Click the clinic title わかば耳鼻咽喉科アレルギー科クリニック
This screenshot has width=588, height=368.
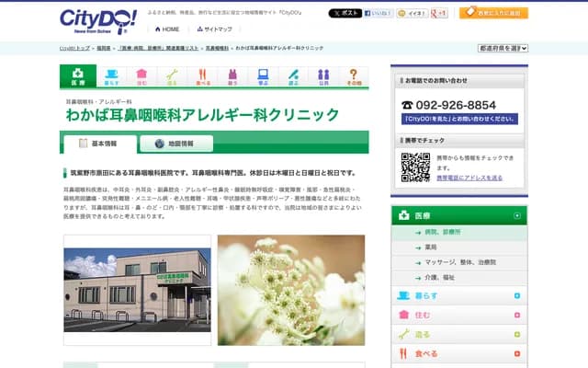202,115
